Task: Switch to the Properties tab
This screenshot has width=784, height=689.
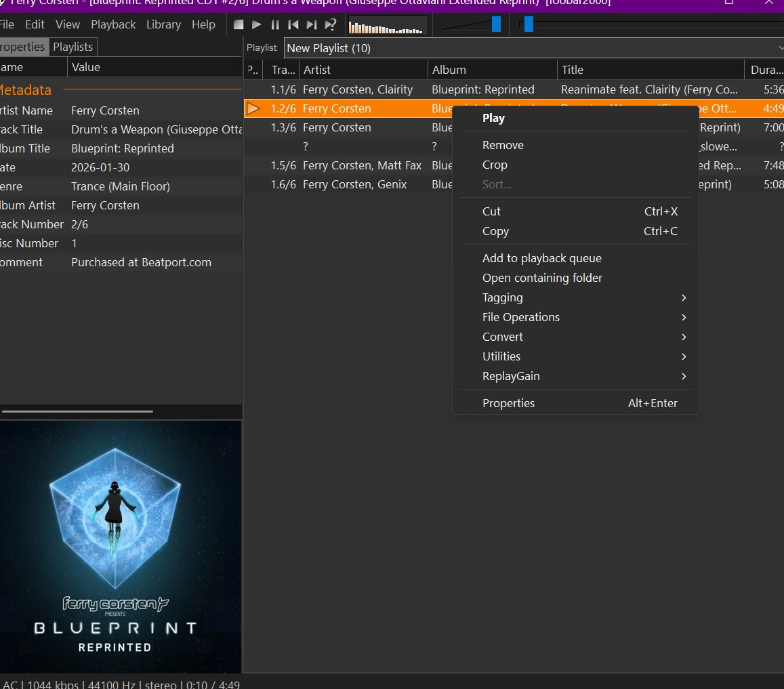Action: coord(22,47)
